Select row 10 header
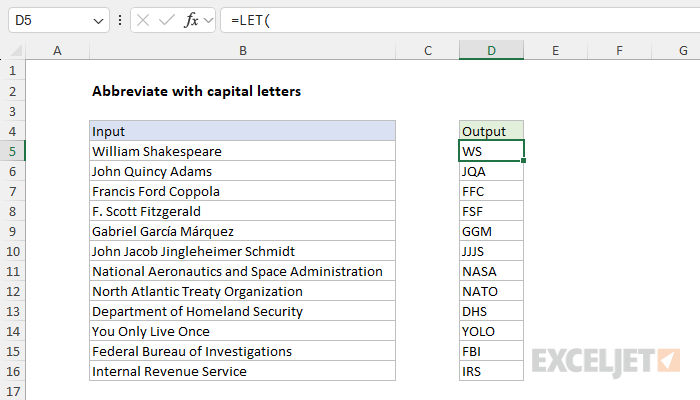Screen dimensions: 700x400 pyautogui.click(x=12, y=251)
